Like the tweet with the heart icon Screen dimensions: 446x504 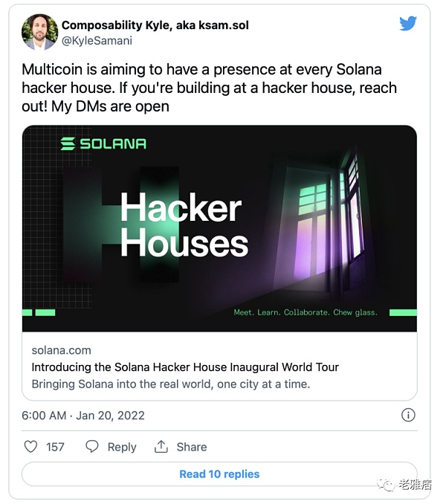30,447
